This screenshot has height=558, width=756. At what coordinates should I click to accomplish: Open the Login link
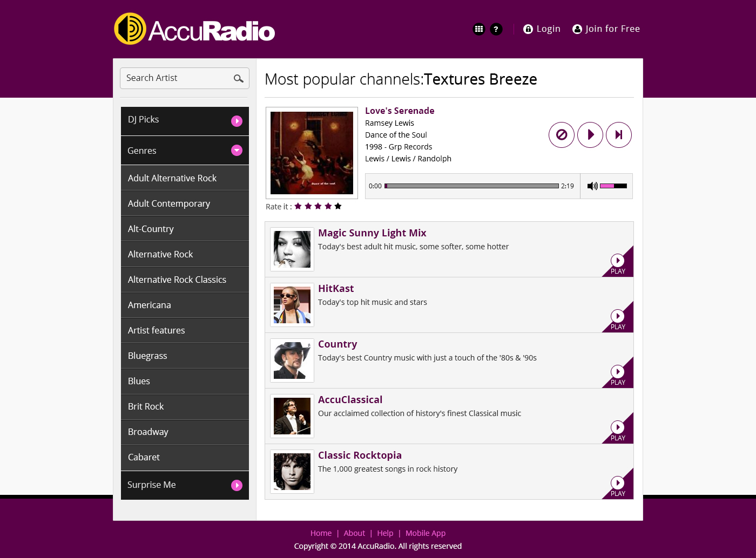coord(542,29)
